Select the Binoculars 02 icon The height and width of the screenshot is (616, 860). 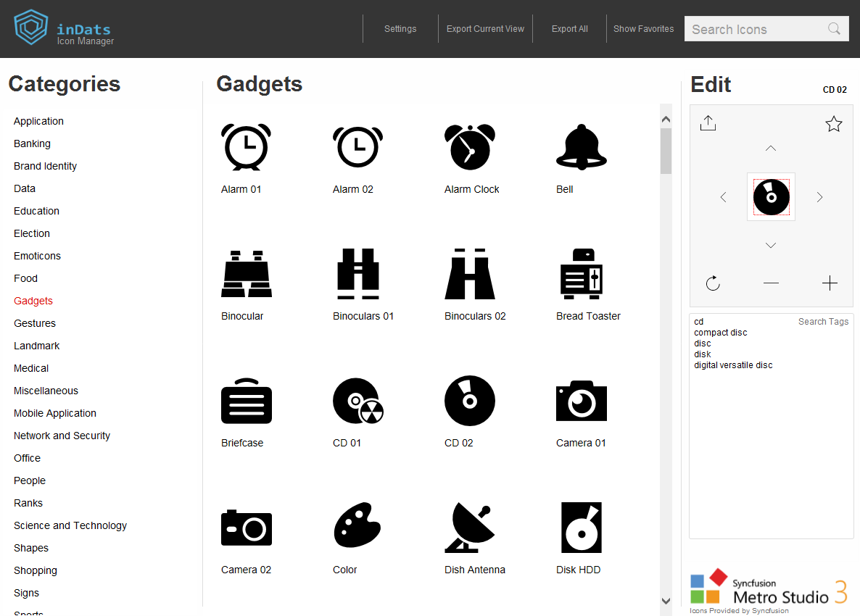(469, 274)
